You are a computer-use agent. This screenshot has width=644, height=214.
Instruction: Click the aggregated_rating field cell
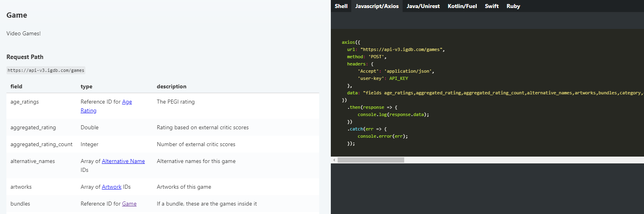(x=33, y=127)
